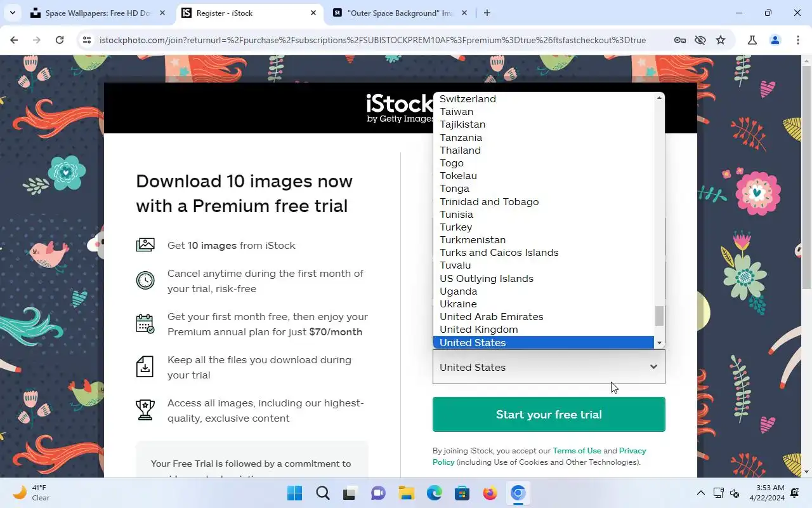Select Togo from the country list

[x=544, y=163]
